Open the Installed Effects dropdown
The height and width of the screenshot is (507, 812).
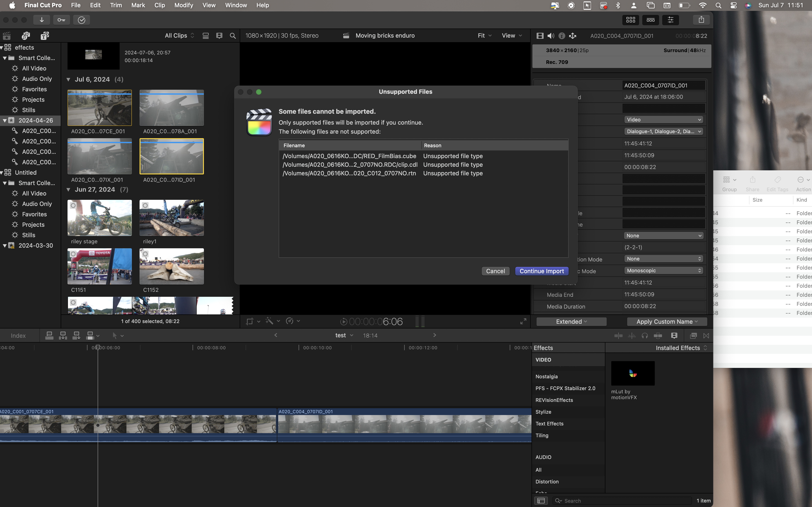pos(681,348)
